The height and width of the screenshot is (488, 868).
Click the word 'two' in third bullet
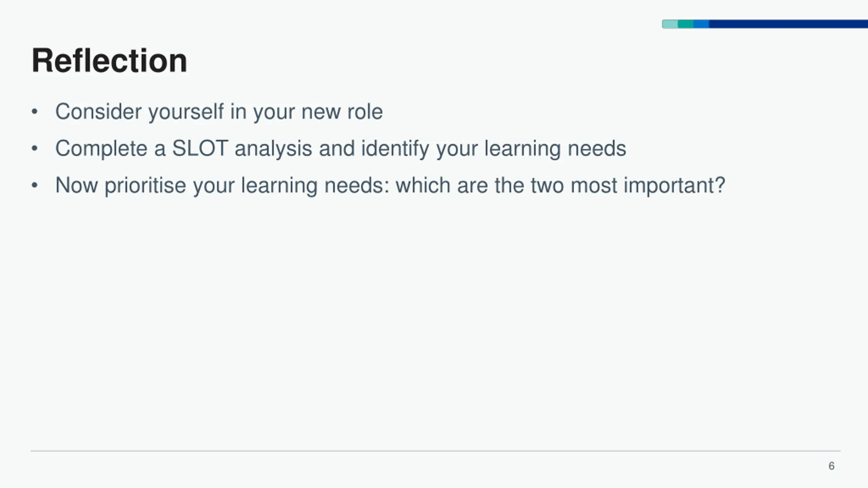[x=547, y=185]
